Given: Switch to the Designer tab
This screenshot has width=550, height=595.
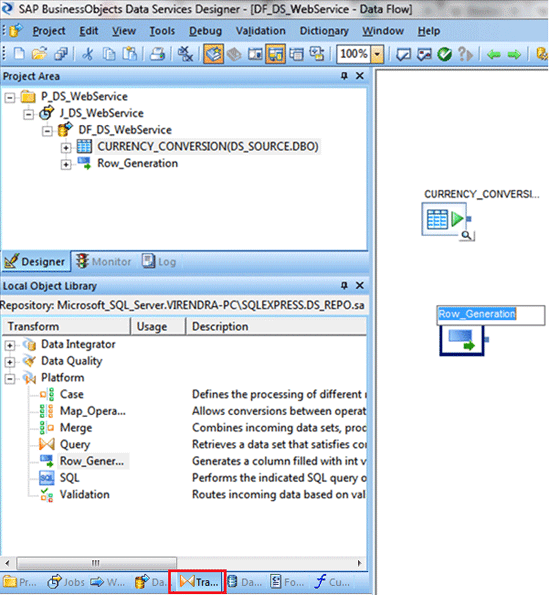Looking at the screenshot, I should pyautogui.click(x=35, y=261).
